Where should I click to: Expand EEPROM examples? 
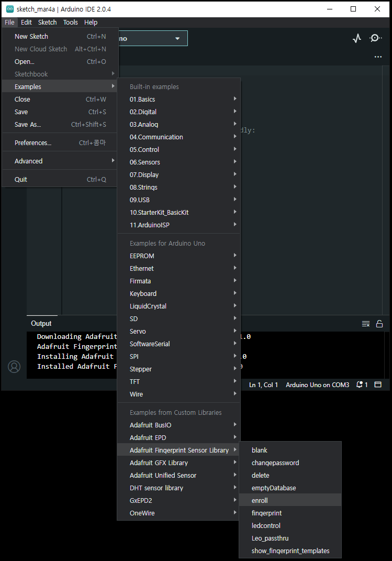click(178, 256)
